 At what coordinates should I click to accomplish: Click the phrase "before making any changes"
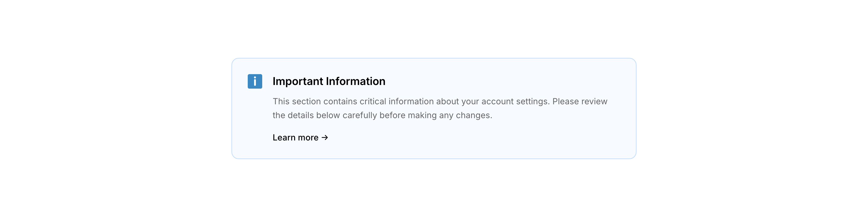pos(435,115)
